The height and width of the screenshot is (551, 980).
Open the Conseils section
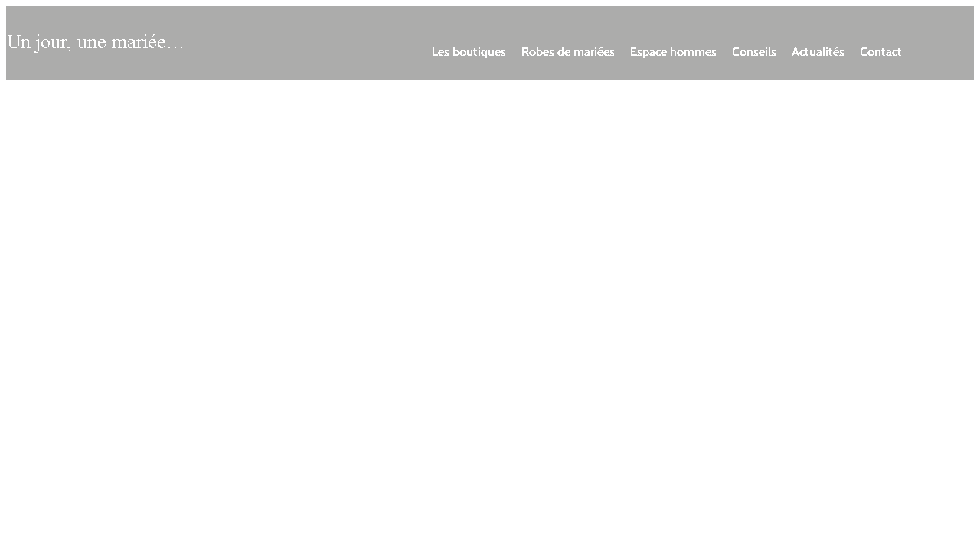(753, 51)
